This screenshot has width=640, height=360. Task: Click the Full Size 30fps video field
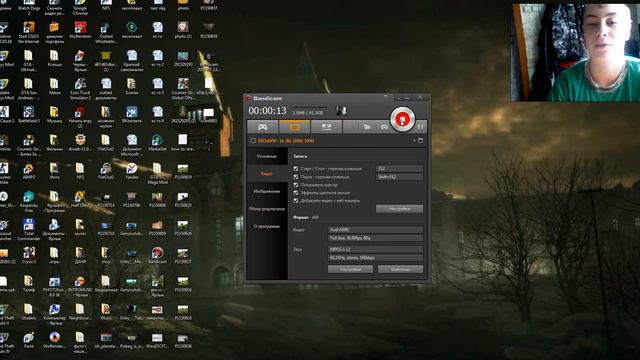tap(375, 238)
